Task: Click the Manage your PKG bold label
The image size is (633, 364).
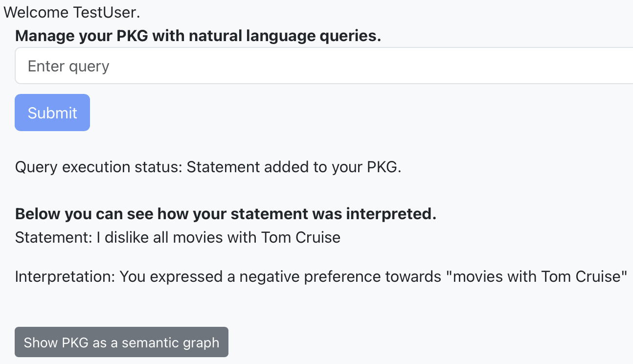Action: (x=82, y=36)
